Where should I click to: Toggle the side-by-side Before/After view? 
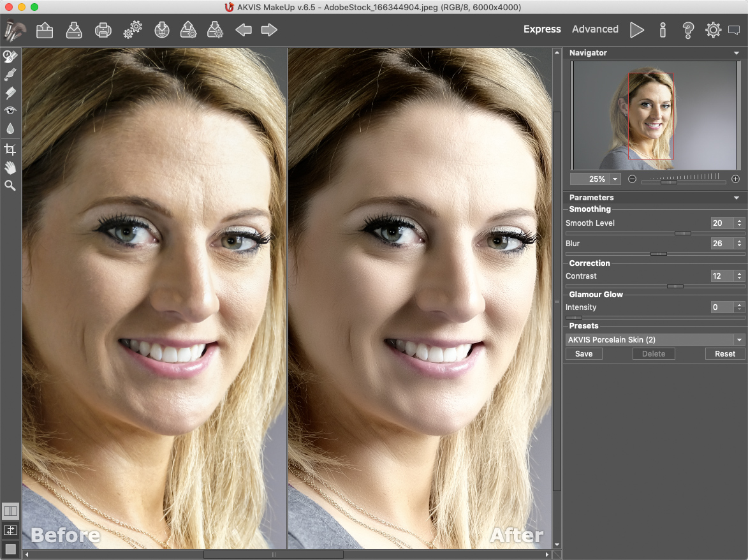(10, 511)
